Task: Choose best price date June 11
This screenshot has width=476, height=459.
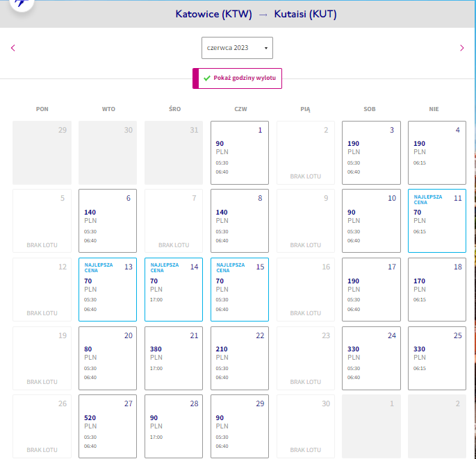Action: [437, 221]
